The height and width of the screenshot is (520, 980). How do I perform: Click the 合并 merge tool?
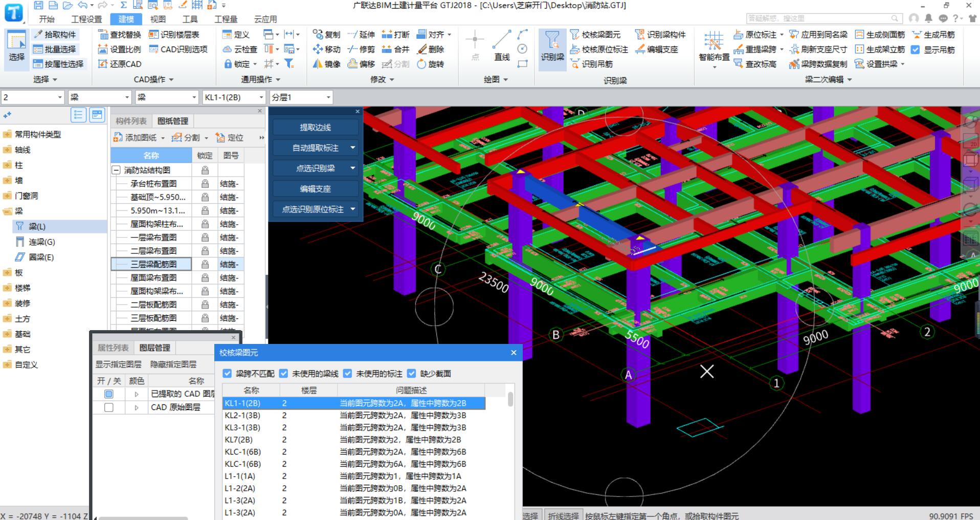point(395,49)
